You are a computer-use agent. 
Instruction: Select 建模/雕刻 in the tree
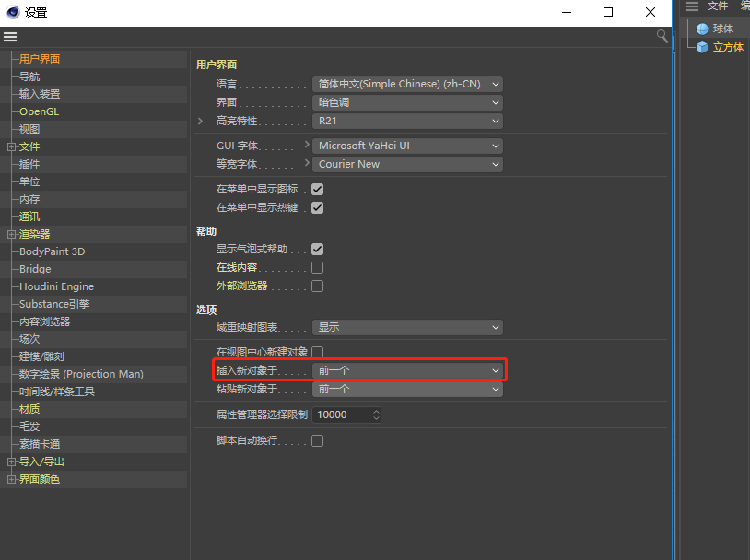point(41,356)
